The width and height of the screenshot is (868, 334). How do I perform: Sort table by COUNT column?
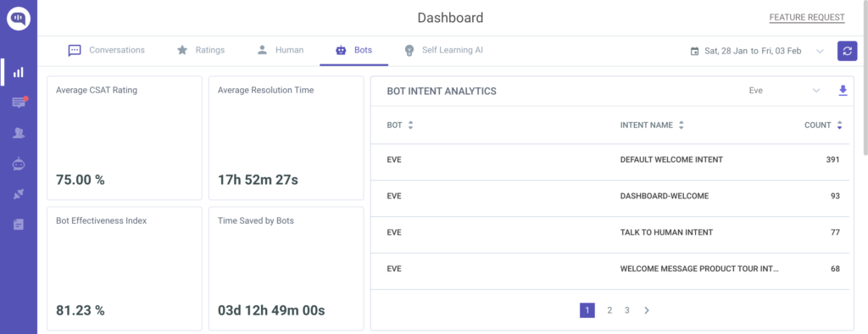pos(840,125)
